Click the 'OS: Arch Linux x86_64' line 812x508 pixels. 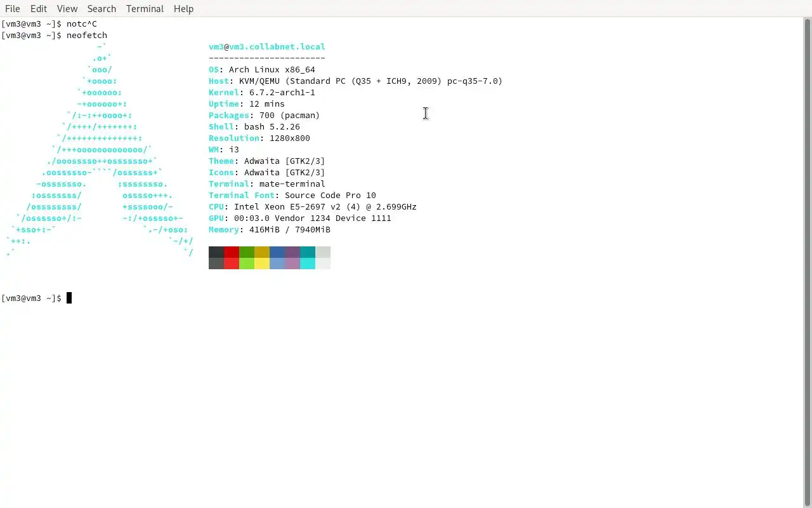click(x=262, y=69)
